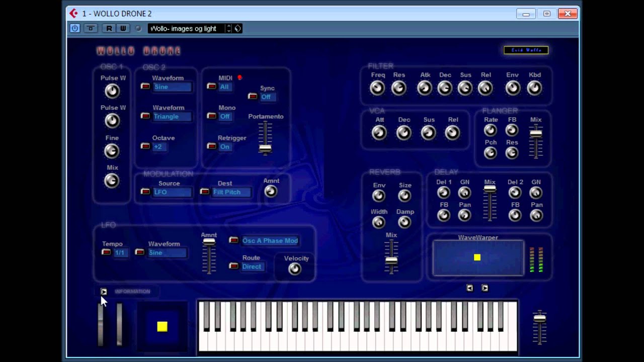This screenshot has width=644, height=362.
Task: Click the Filter Freq knob
Action: click(377, 88)
